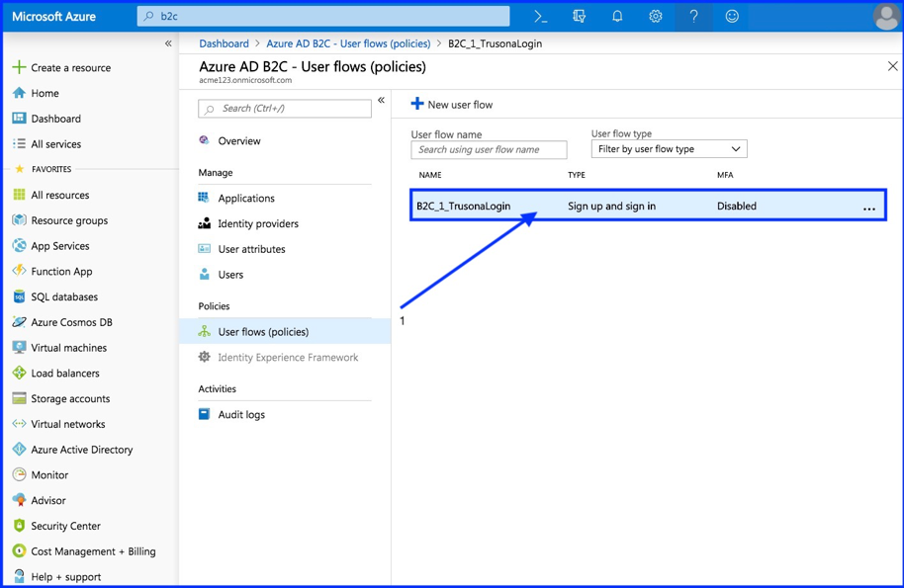Click New user flow button
The image size is (904, 588).
coord(452,104)
